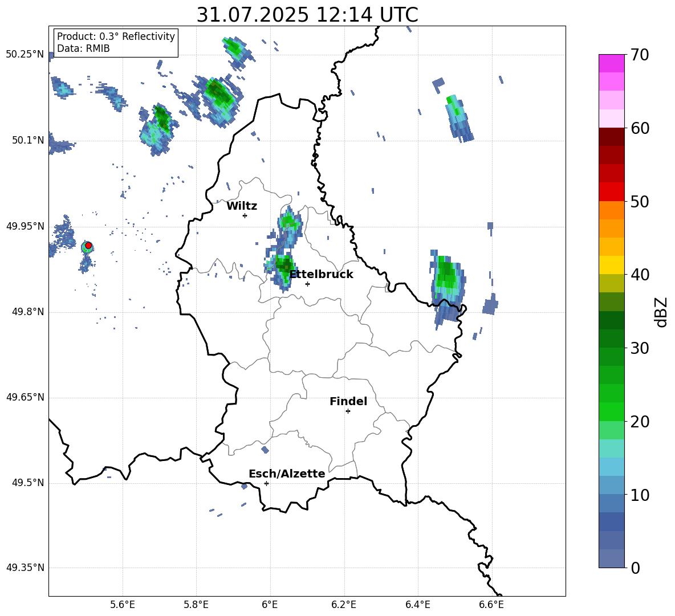Click the bright green colorbar segment above 20
The width and height of the screenshot is (675, 616).
pyautogui.click(x=612, y=411)
